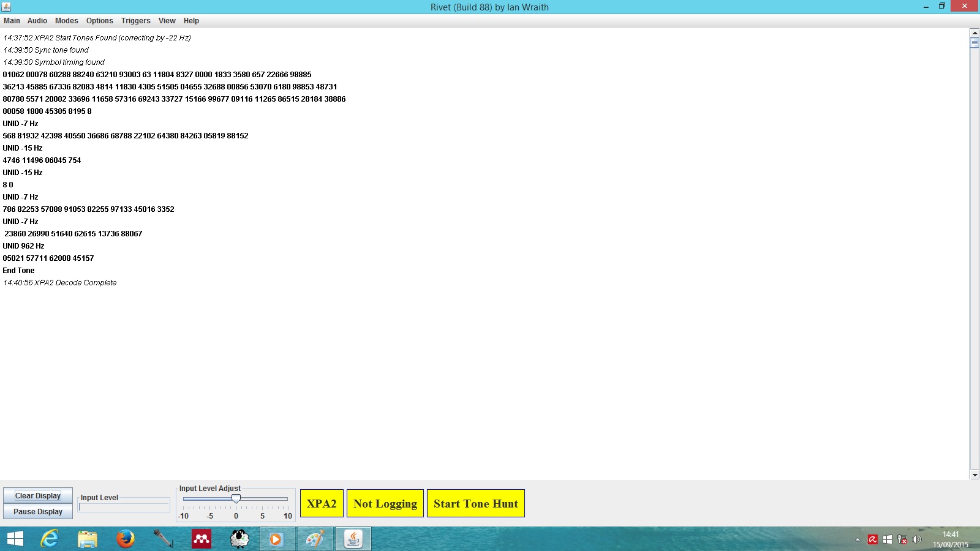Open File Explorer folder icon

click(x=88, y=539)
